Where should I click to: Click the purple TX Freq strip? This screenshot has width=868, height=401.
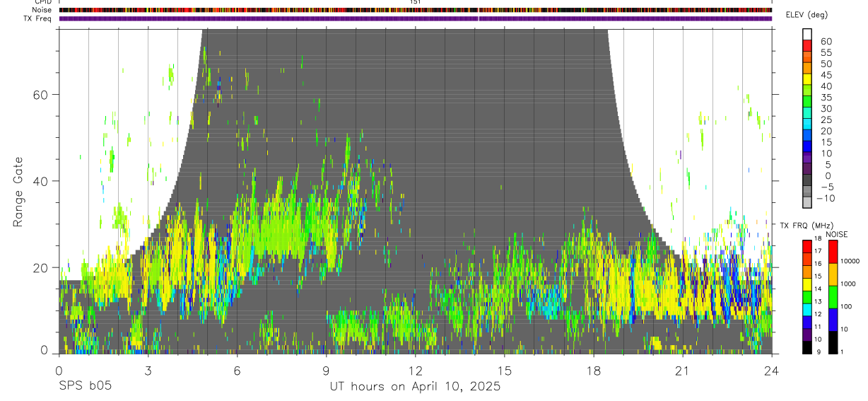point(415,18)
